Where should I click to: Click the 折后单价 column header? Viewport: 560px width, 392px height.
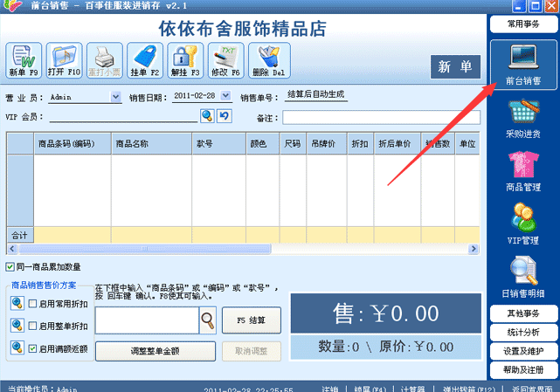(x=398, y=143)
